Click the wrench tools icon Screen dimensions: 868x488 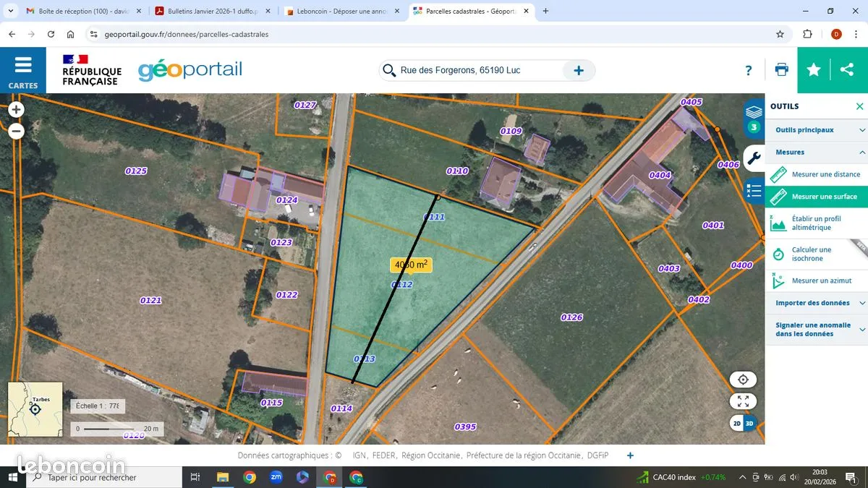[x=754, y=158]
